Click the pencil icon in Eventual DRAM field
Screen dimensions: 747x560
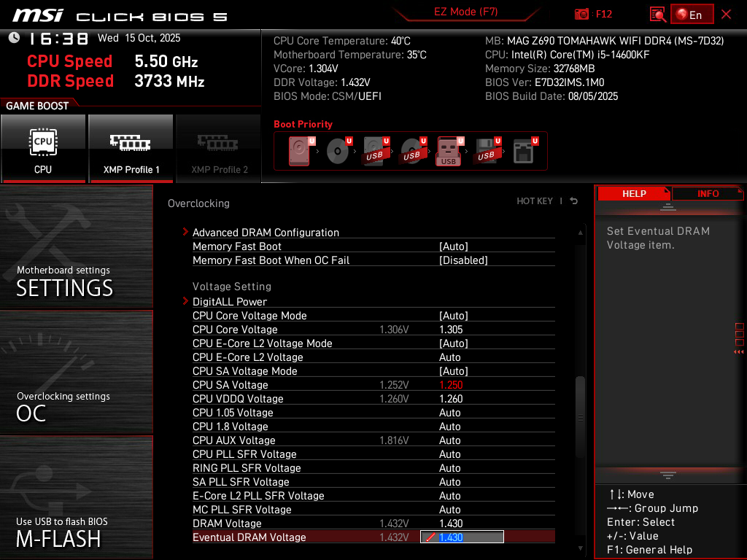point(430,537)
